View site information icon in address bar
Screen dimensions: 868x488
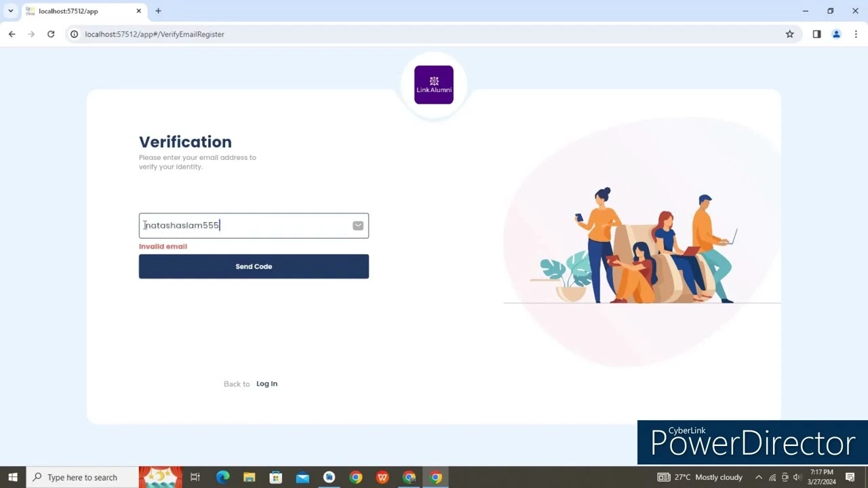pyautogui.click(x=75, y=34)
